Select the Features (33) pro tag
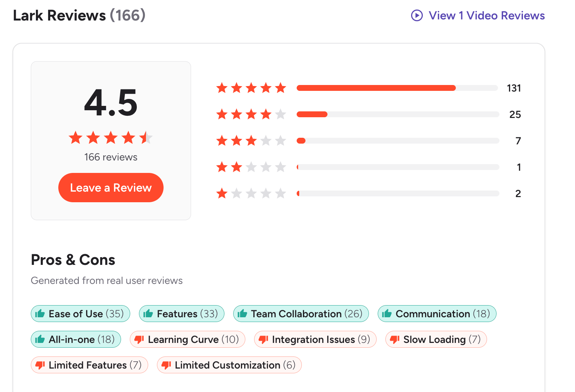Viewport: 575px width, 392px height. 182,314
